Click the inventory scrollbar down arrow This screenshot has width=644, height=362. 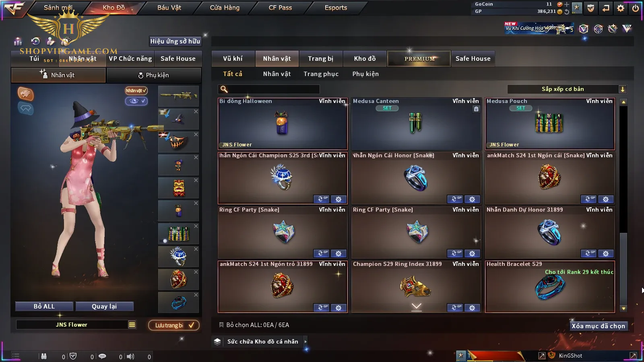623,309
